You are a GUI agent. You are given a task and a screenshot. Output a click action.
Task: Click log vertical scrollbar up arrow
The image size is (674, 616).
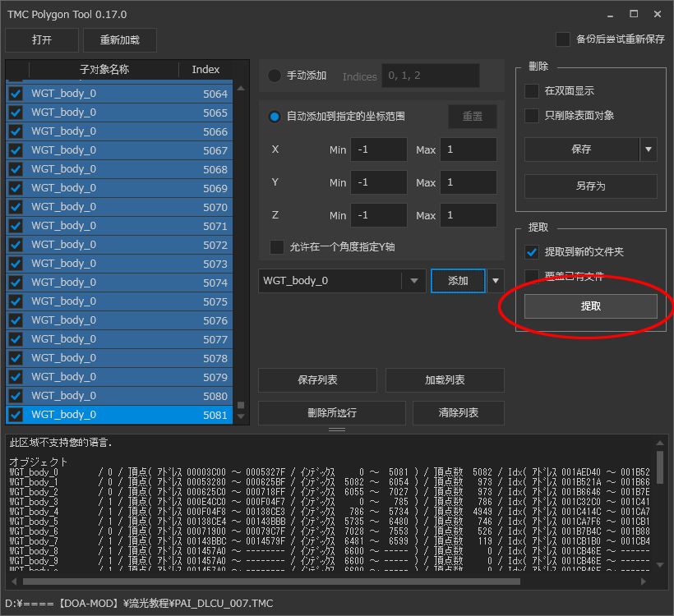[x=660, y=443]
